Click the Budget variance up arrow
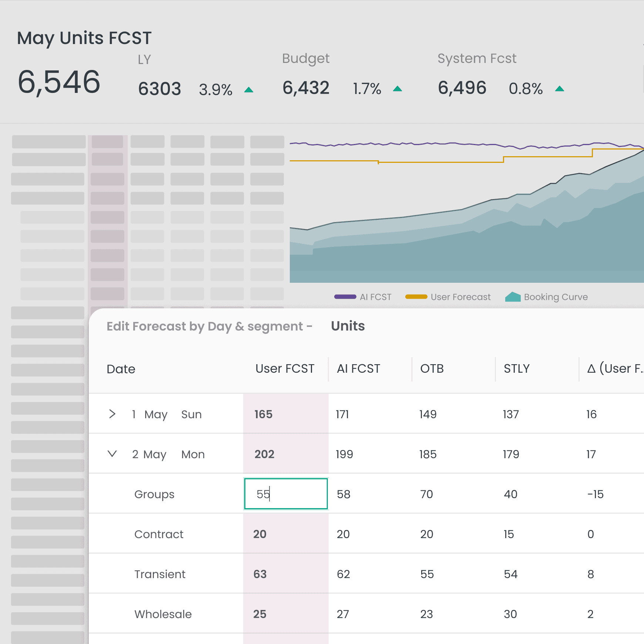Viewport: 644px width, 644px height. click(398, 89)
